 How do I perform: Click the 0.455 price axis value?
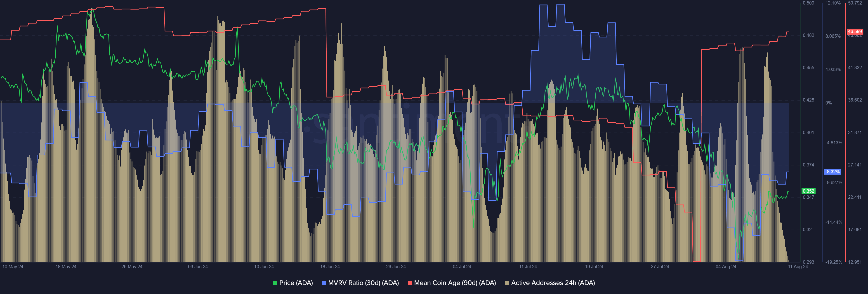808,68
